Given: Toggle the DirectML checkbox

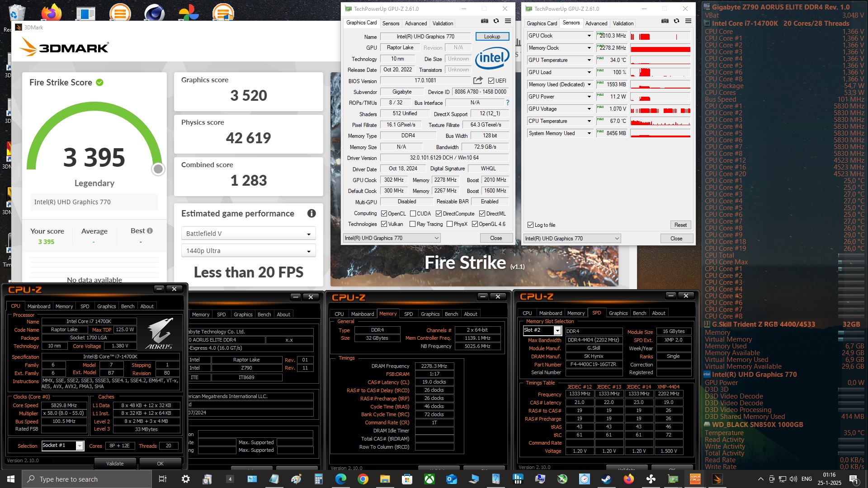Looking at the screenshot, I should point(482,214).
